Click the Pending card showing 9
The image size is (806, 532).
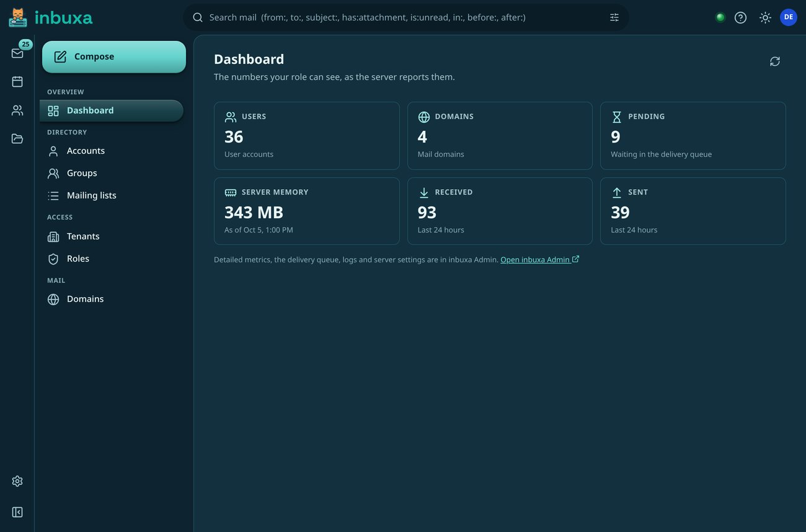click(x=693, y=136)
